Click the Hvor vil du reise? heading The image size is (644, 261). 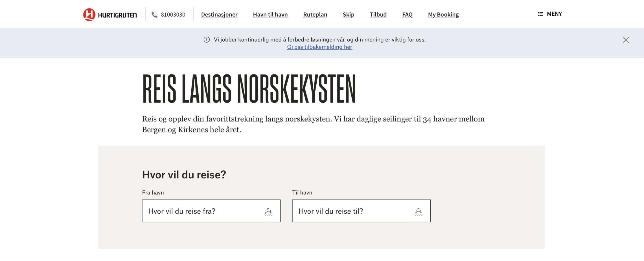point(184,175)
